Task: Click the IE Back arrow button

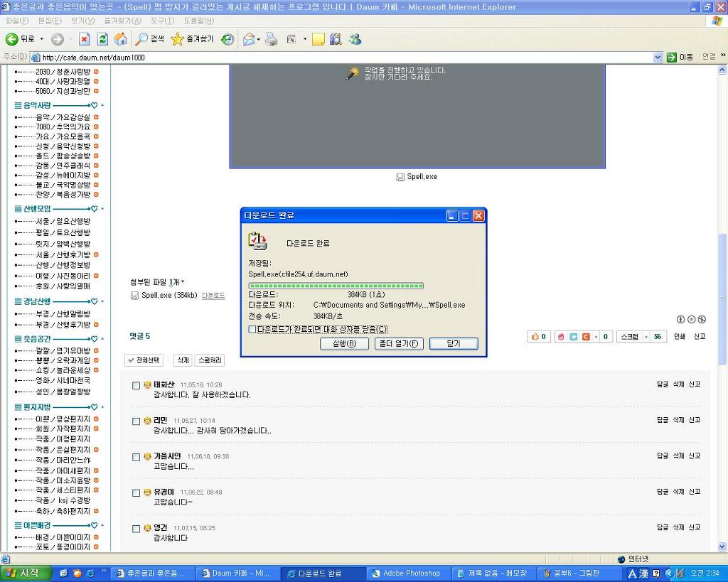Action: pyautogui.click(x=12, y=40)
